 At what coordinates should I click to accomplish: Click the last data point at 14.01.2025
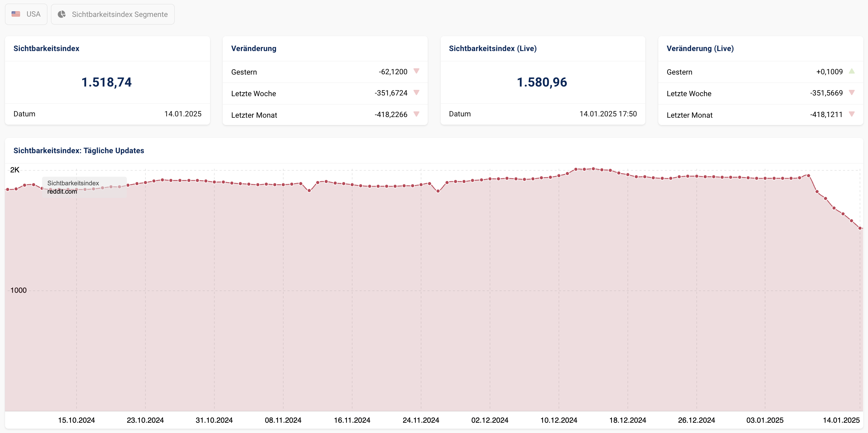pos(860,228)
